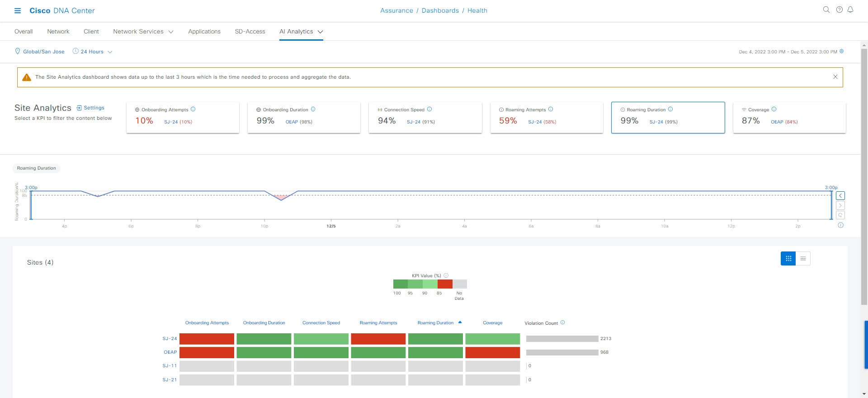Click the Roaming Duration filter chip
This screenshot has width=868, height=398.
coord(37,168)
